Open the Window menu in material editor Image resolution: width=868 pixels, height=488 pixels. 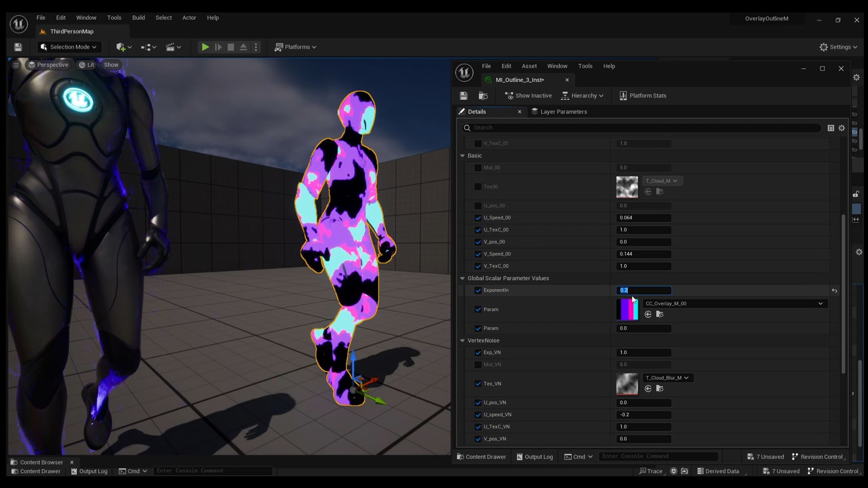click(x=557, y=66)
